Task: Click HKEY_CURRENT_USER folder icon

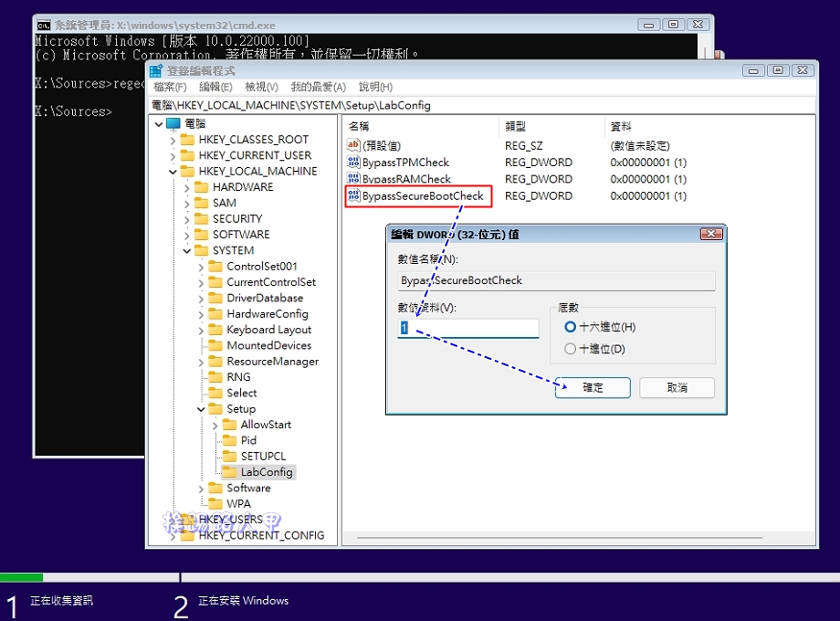Action: [187, 155]
